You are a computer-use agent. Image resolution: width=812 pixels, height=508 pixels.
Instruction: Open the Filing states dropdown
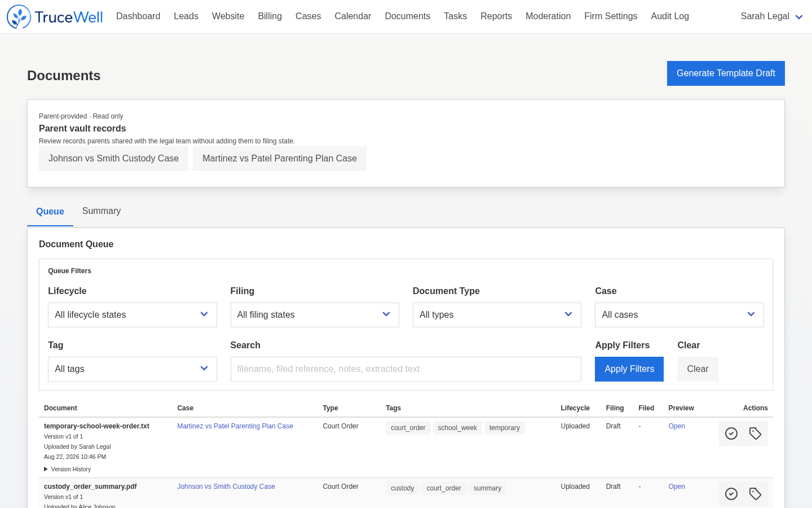pyautogui.click(x=315, y=315)
